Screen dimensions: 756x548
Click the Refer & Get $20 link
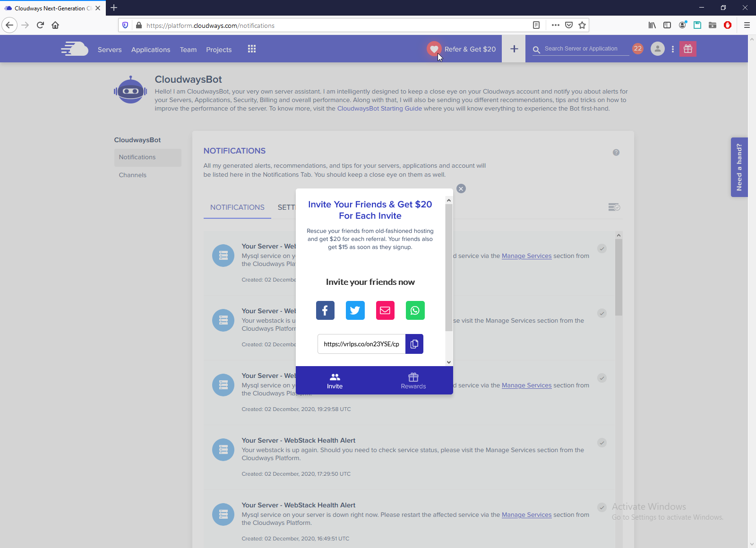(470, 49)
